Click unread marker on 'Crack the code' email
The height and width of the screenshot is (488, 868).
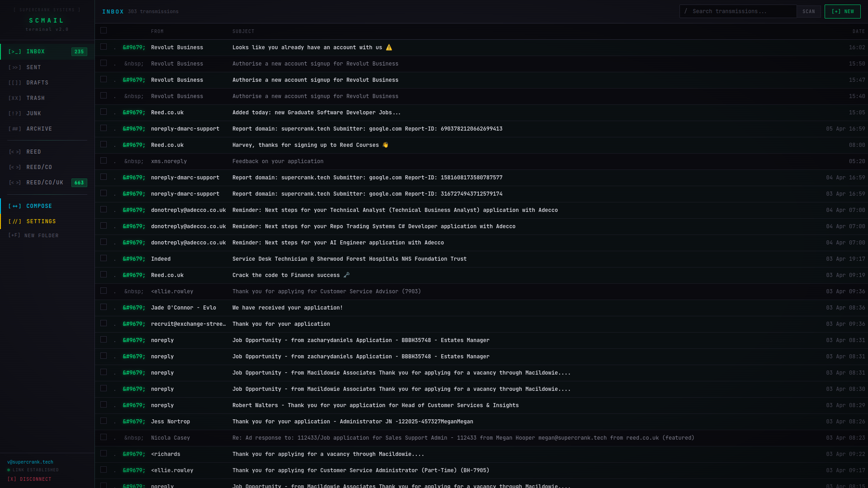[134, 275]
